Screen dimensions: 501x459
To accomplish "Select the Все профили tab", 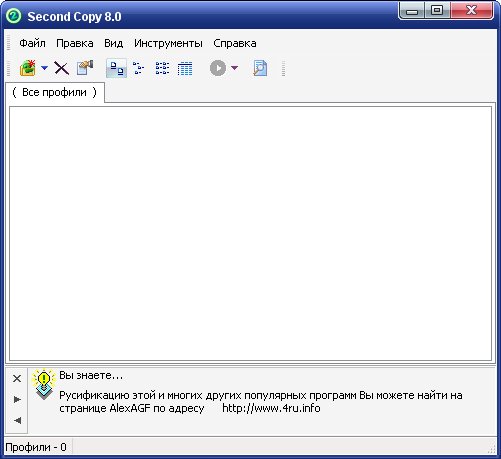I will tap(55, 92).
